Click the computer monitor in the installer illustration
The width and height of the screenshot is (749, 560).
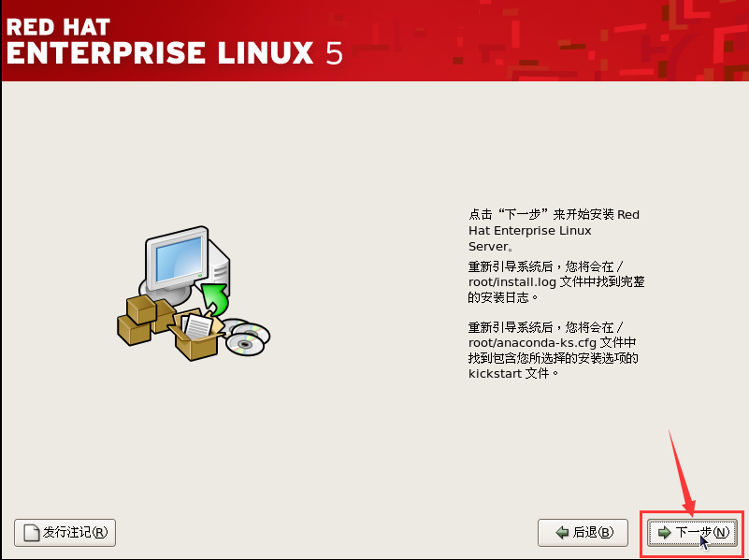[178, 258]
